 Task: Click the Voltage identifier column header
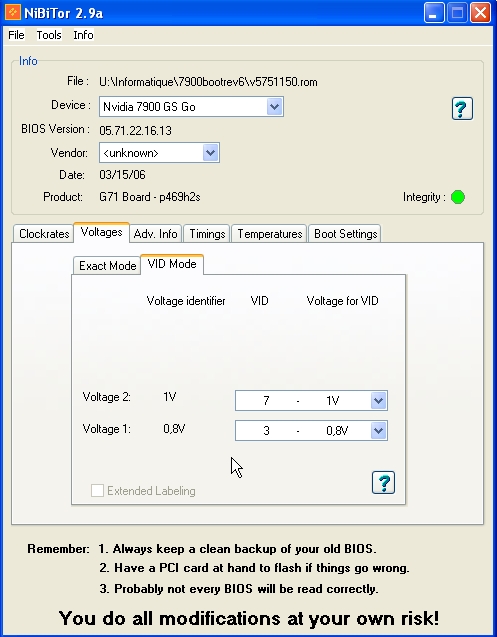pyautogui.click(x=186, y=301)
